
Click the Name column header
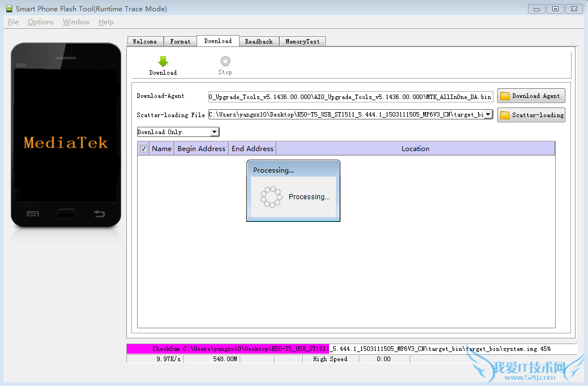click(161, 148)
